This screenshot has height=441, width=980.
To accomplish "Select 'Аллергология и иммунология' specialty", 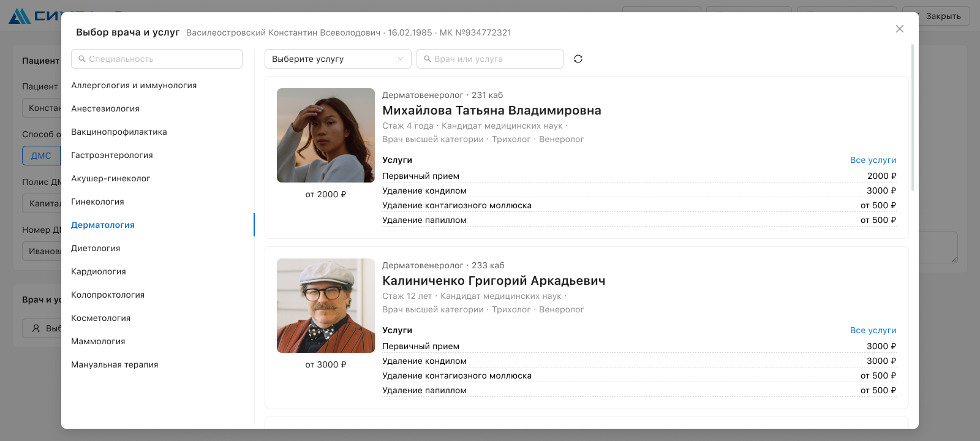I will point(134,85).
